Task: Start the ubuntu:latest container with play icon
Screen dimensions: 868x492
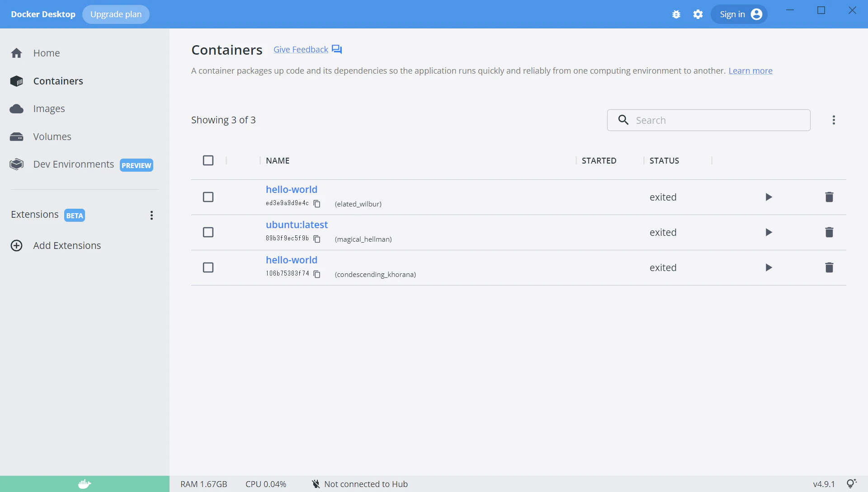Action: 769,232
